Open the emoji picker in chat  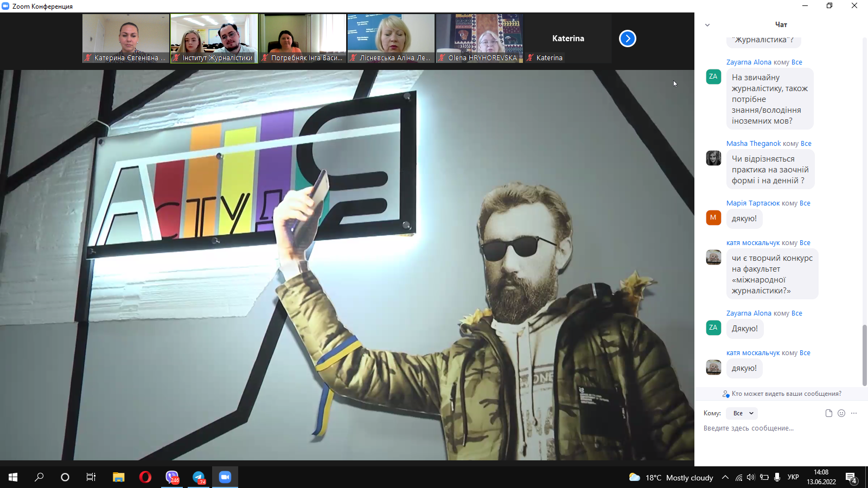coord(841,413)
